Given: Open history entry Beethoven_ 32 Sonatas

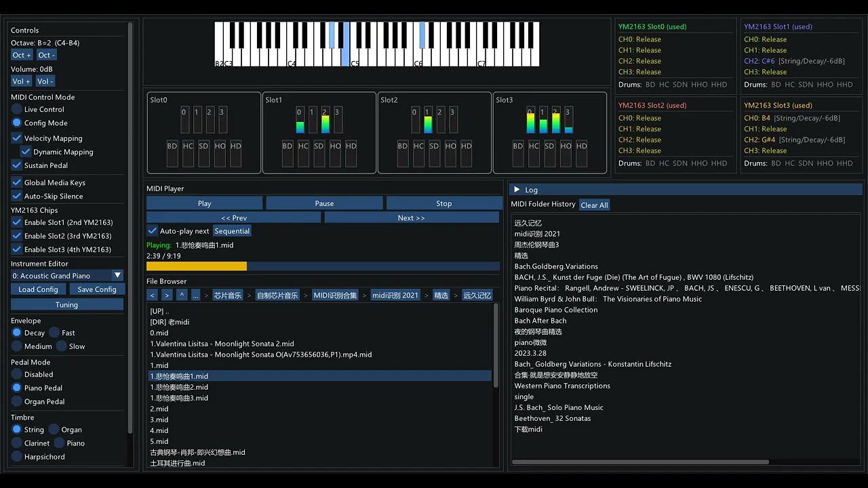Looking at the screenshot, I should [552, 418].
